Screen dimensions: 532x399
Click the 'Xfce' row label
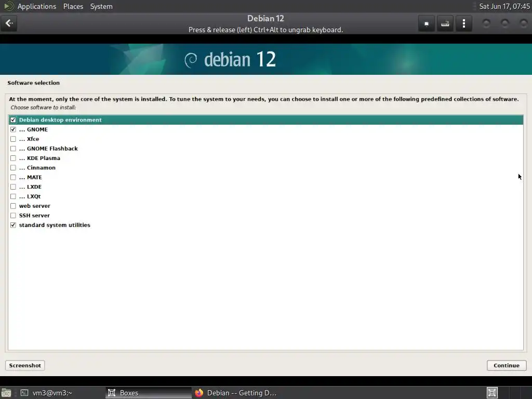click(x=33, y=139)
